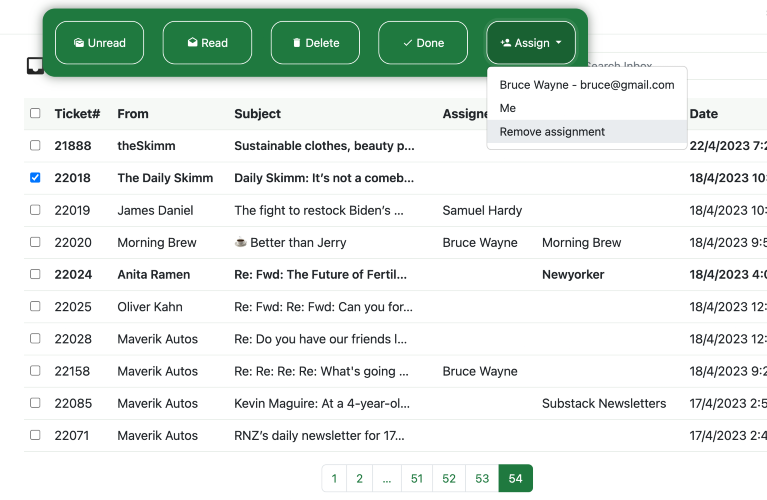Screen dimensions: 767x500
Task: Check ticket 22158 checkbox
Action: coord(35,371)
